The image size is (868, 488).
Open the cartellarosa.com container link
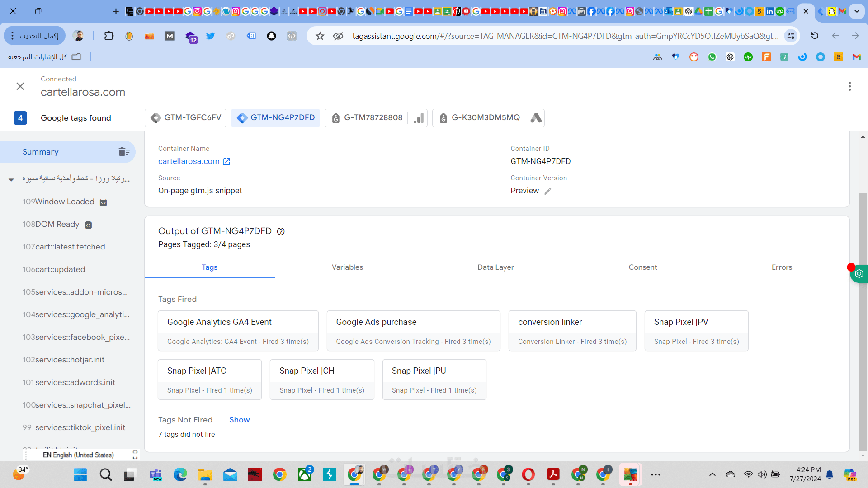pyautogui.click(x=194, y=162)
